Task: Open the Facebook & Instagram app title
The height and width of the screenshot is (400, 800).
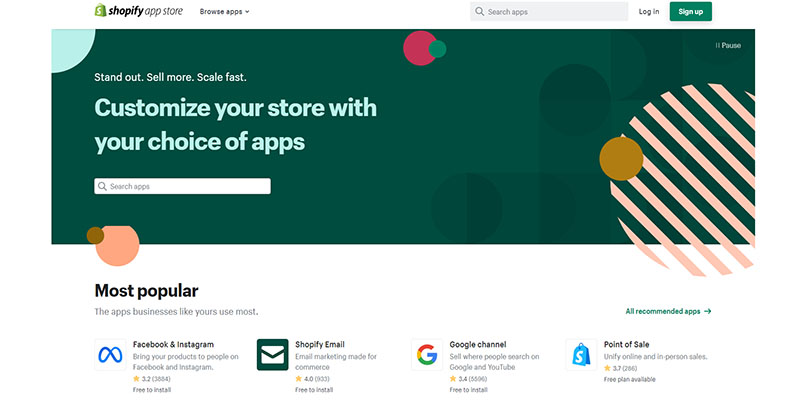Action: [173, 344]
